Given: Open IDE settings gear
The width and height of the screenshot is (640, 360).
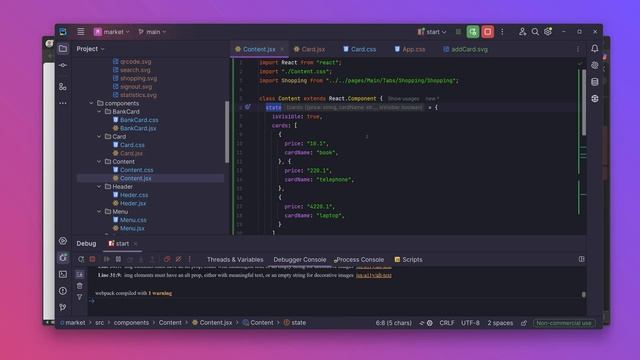Looking at the screenshot, I should [548, 31].
